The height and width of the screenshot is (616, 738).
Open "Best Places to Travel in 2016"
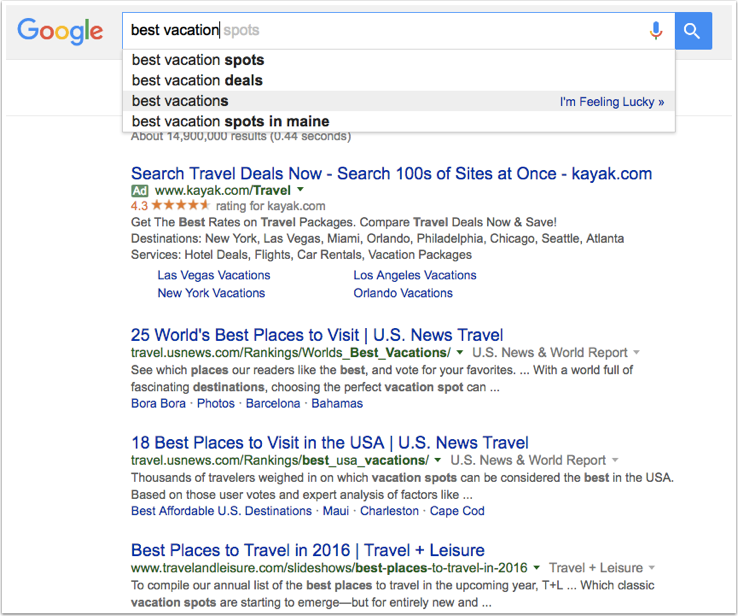click(x=307, y=550)
